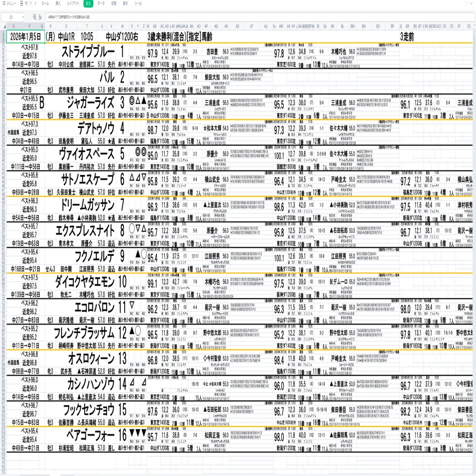
Task: Undo the last action
Action: coord(27,4)
